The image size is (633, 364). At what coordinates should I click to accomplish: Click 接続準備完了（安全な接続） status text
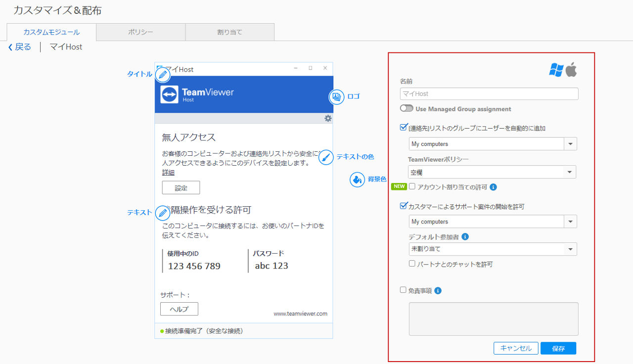[x=204, y=331]
